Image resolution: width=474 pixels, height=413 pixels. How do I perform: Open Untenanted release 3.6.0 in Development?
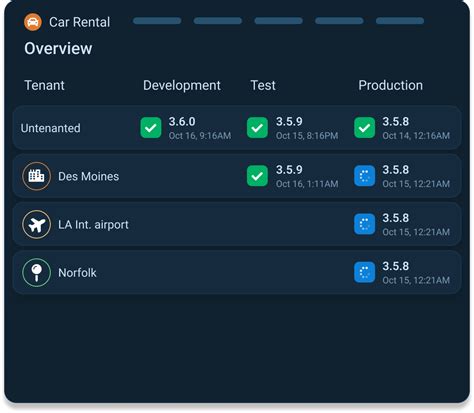[x=182, y=122]
